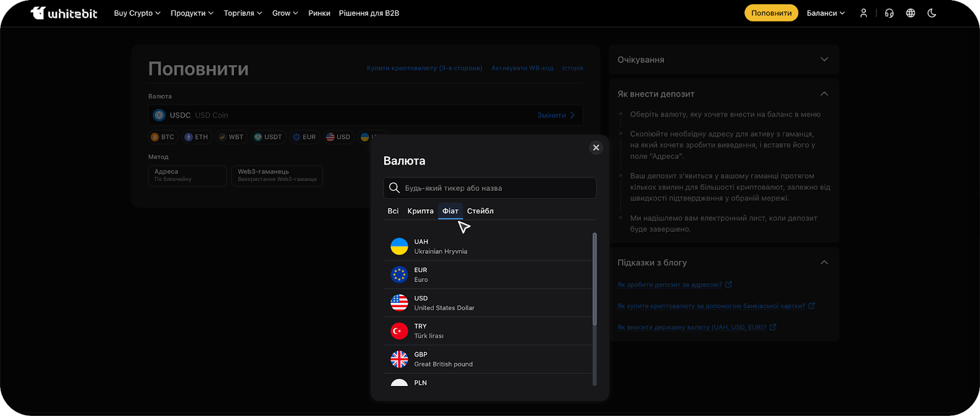Open the language globe icon
Image resolution: width=980 pixels, height=416 pixels.
[911, 13]
